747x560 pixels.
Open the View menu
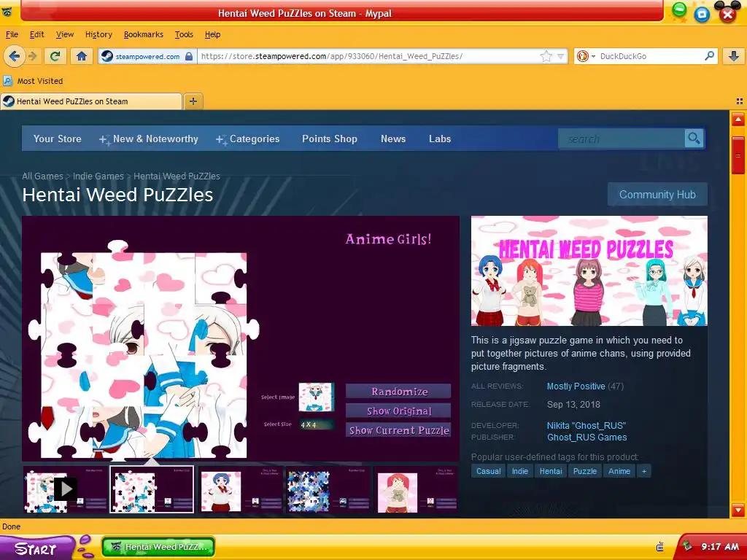(65, 34)
